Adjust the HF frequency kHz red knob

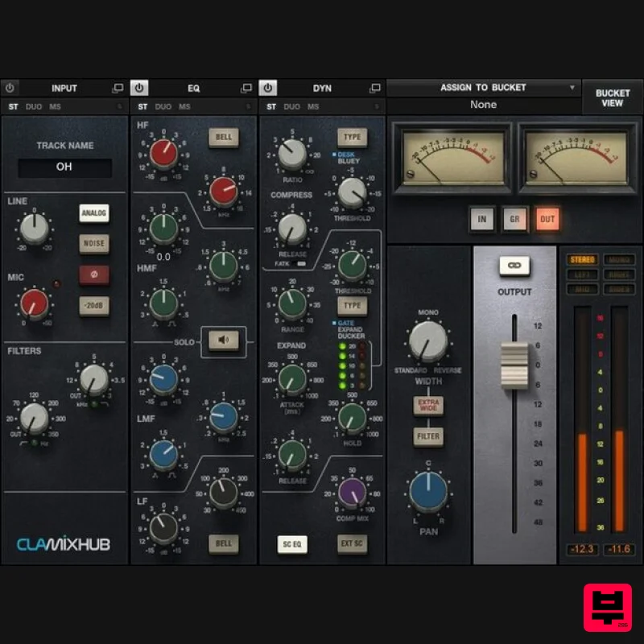[x=224, y=192]
